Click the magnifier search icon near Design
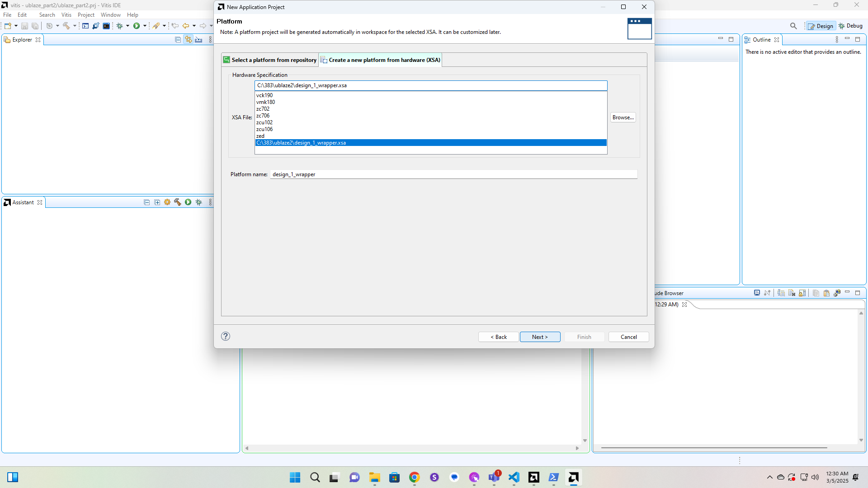Screen dimensions: 868x488 (x=793, y=26)
